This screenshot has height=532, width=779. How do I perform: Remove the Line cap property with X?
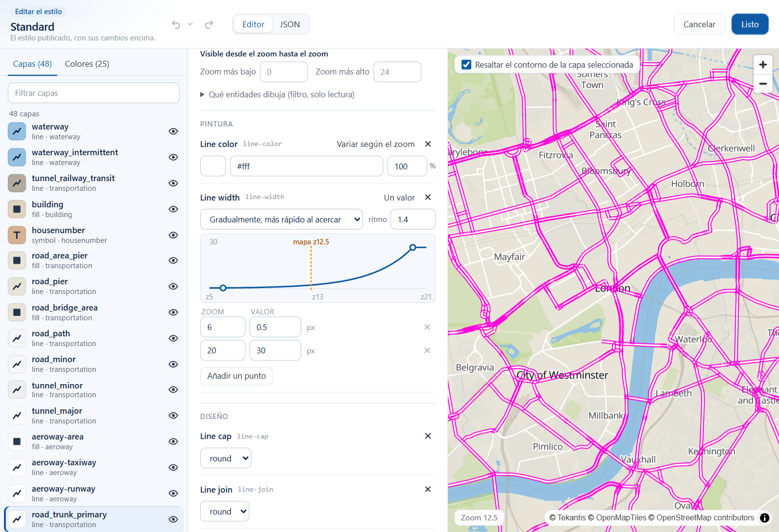(428, 436)
